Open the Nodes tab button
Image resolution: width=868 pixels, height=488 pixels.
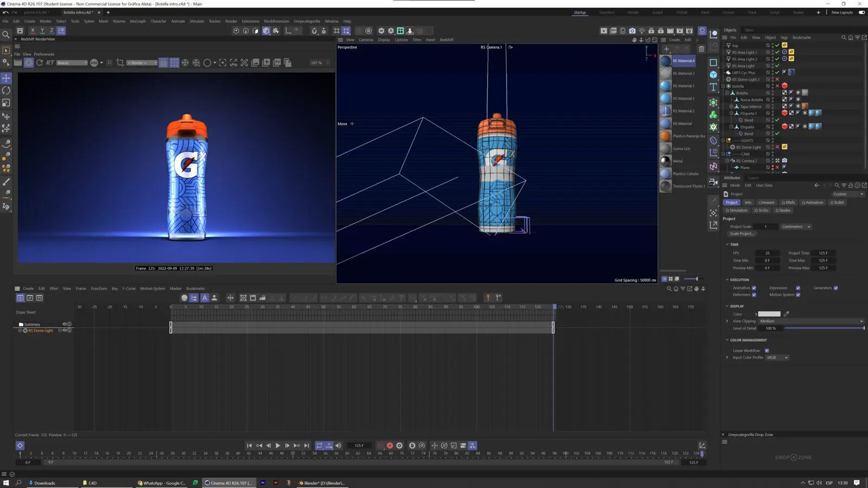click(783, 210)
